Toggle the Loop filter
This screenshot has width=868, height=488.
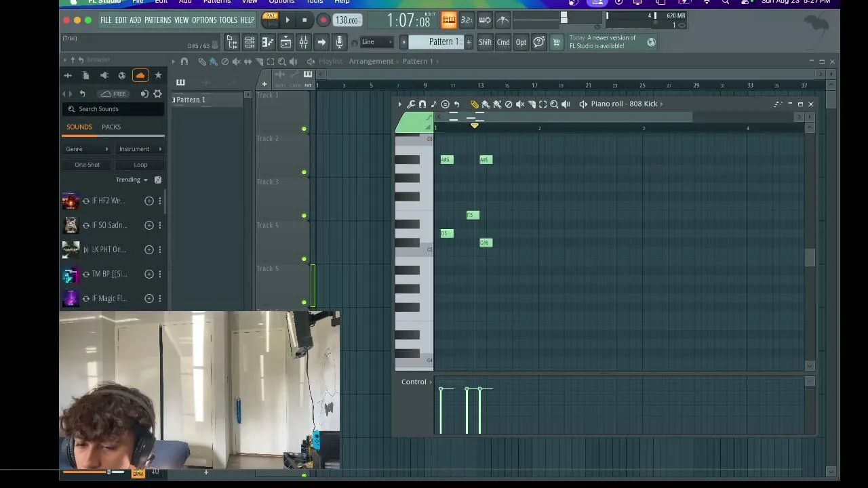coord(140,165)
